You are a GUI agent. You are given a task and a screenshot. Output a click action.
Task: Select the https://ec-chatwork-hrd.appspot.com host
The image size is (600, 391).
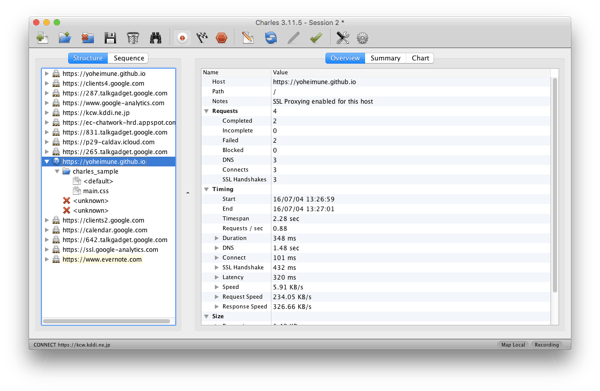pos(119,122)
